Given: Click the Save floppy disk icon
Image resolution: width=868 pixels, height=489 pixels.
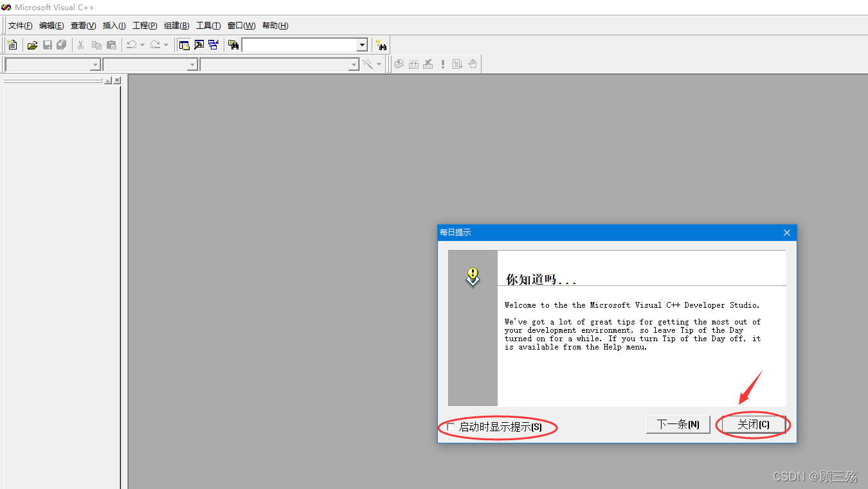Looking at the screenshot, I should coord(47,45).
